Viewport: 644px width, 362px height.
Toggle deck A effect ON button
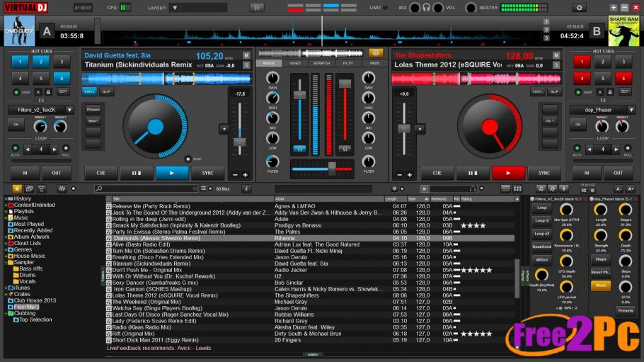click(16, 124)
